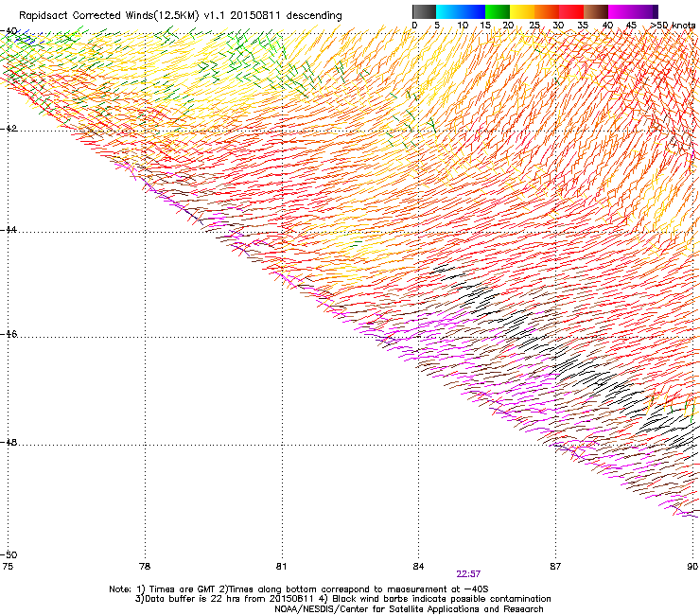700x615 pixels.
Task: Click the legend tick label 35
Action: (x=583, y=26)
